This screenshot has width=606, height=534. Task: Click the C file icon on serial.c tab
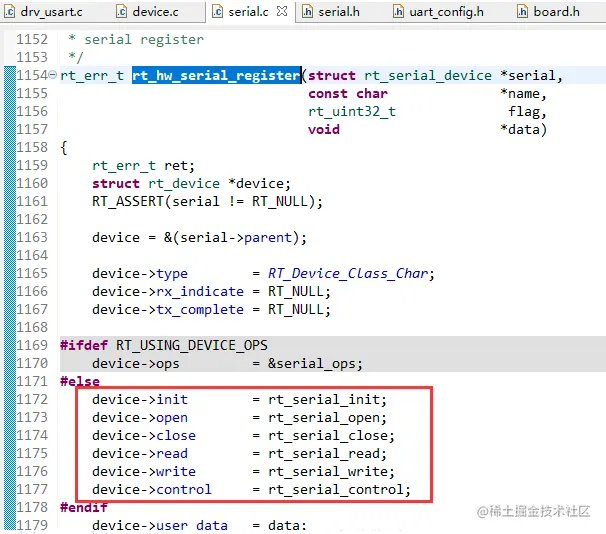[218, 12]
